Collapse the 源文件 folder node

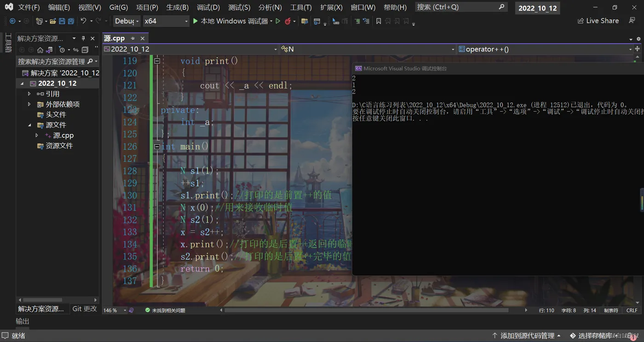[x=29, y=125]
